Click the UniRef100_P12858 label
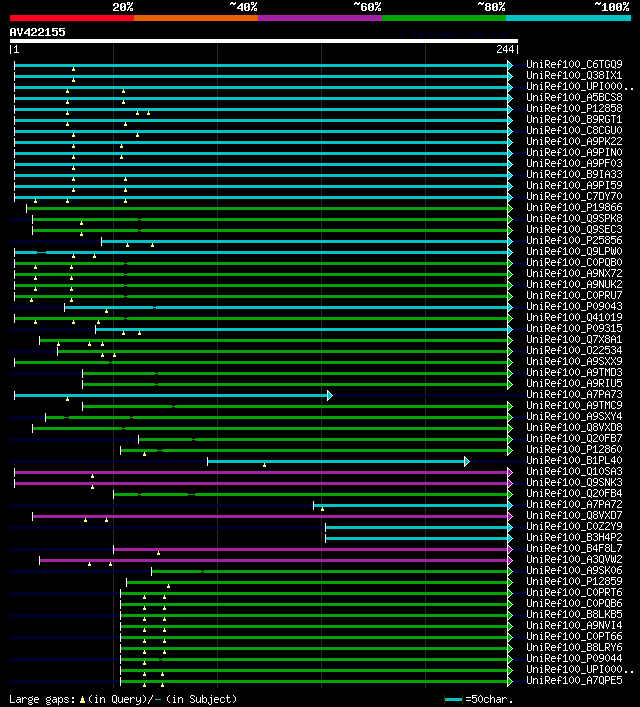The width and height of the screenshot is (640, 707). [574, 108]
